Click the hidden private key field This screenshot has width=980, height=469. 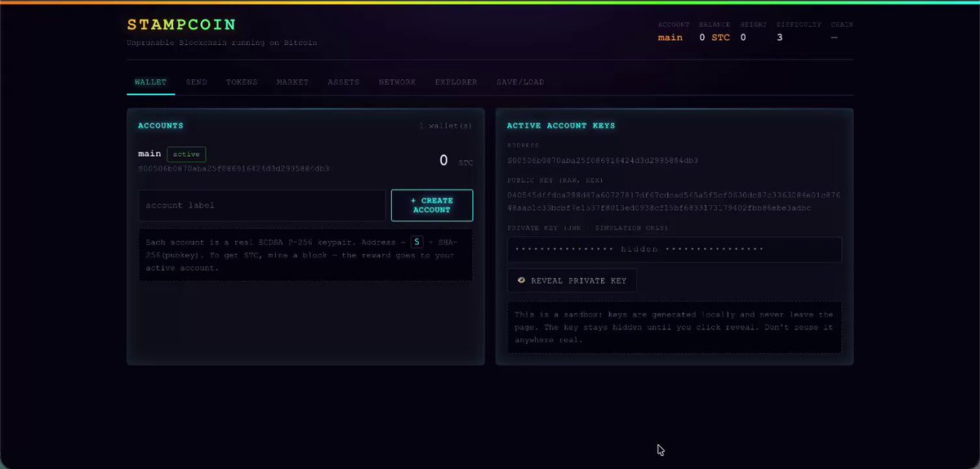pyautogui.click(x=674, y=249)
